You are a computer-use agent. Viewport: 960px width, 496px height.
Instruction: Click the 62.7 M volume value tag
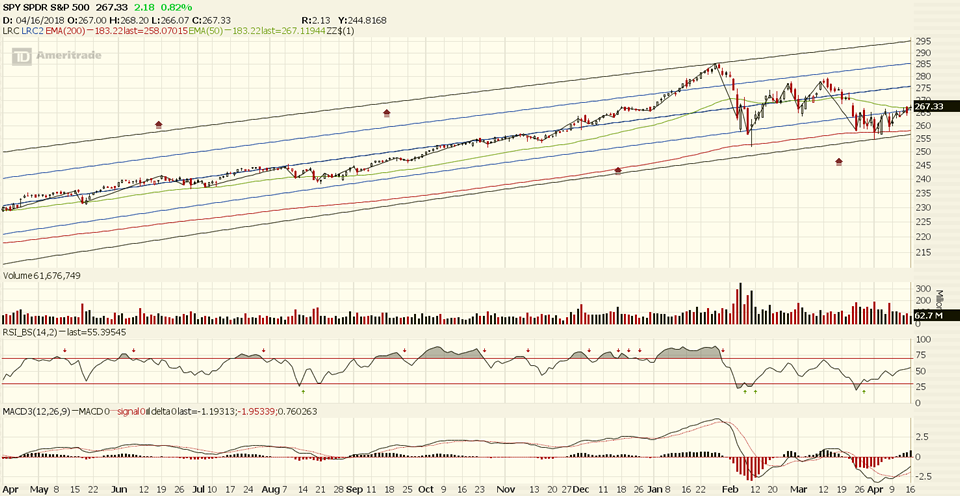pos(929,316)
